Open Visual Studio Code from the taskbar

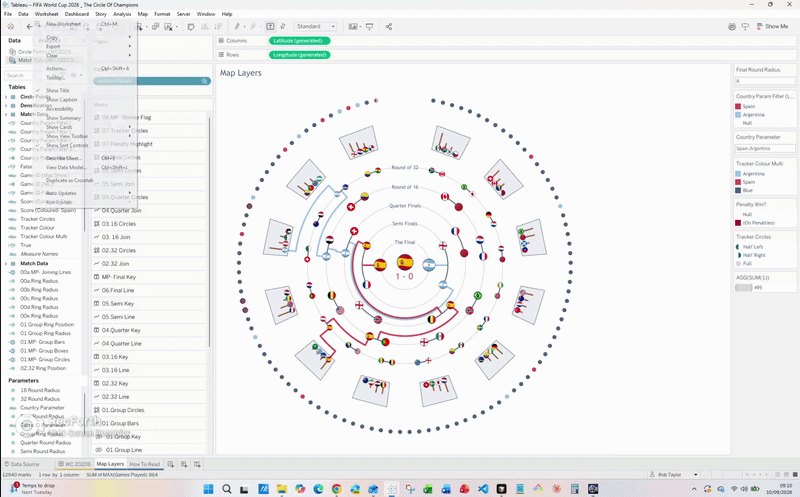tap(483, 489)
